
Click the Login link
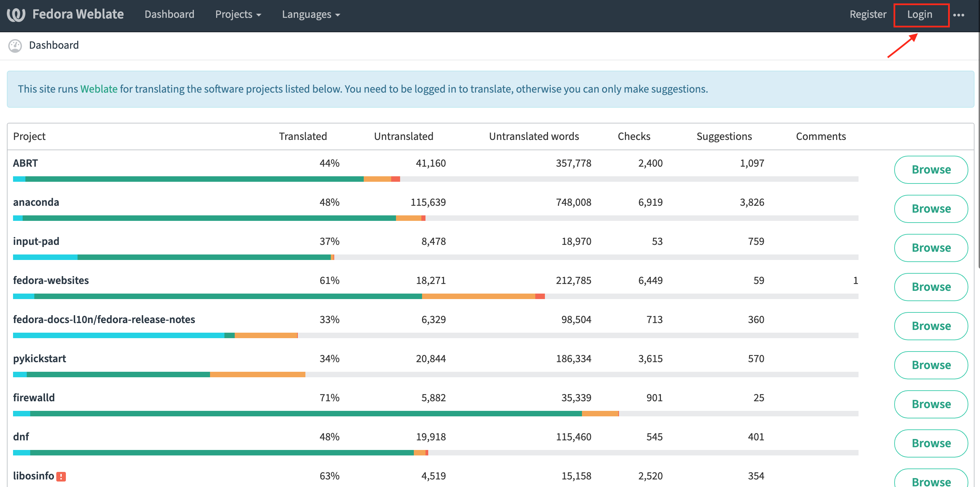920,14
